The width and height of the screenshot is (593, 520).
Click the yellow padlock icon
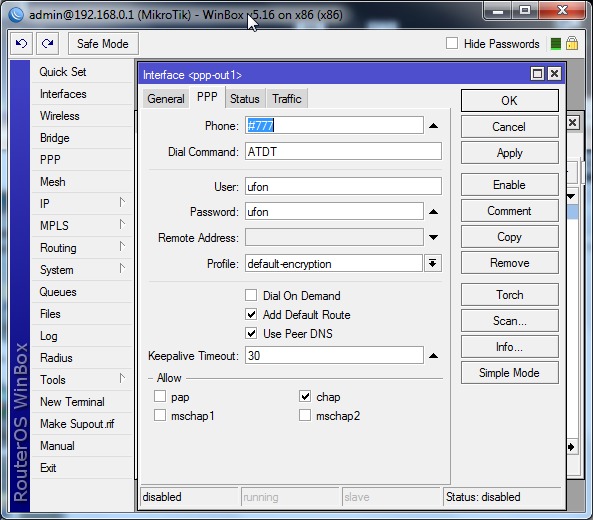[x=572, y=43]
